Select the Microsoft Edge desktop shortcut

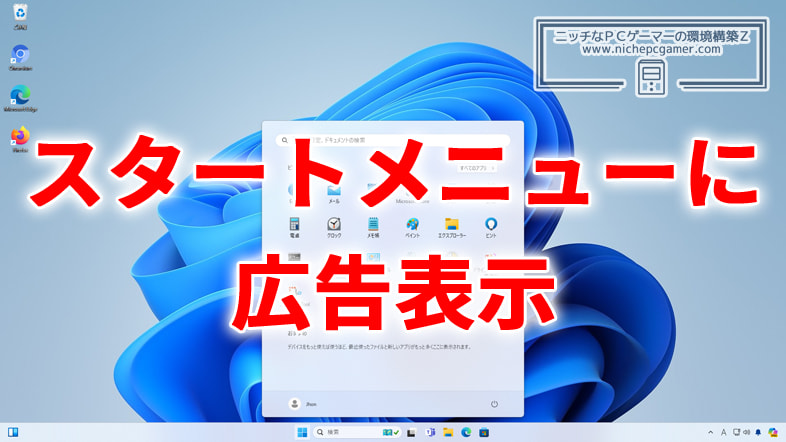click(20, 97)
